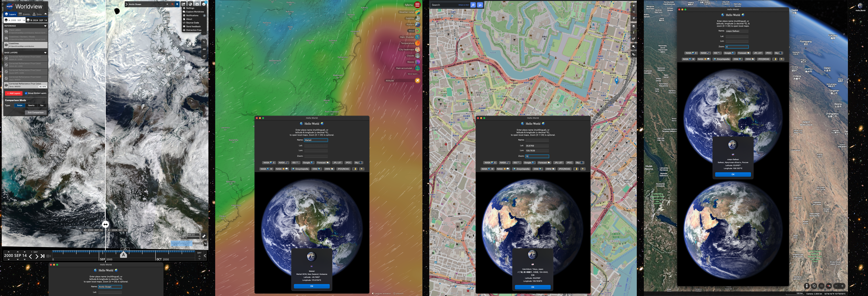The height and width of the screenshot is (296, 868).
Task: Select the Wind layer in Windy
Action: click(418, 31)
